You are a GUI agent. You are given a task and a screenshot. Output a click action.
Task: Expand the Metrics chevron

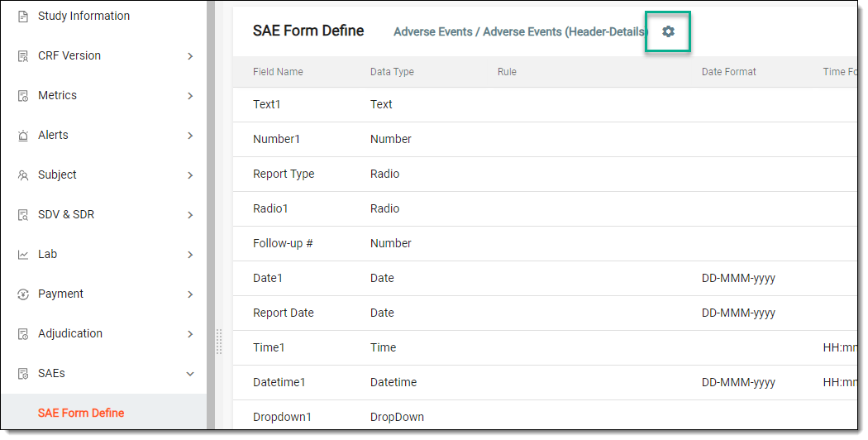[190, 96]
